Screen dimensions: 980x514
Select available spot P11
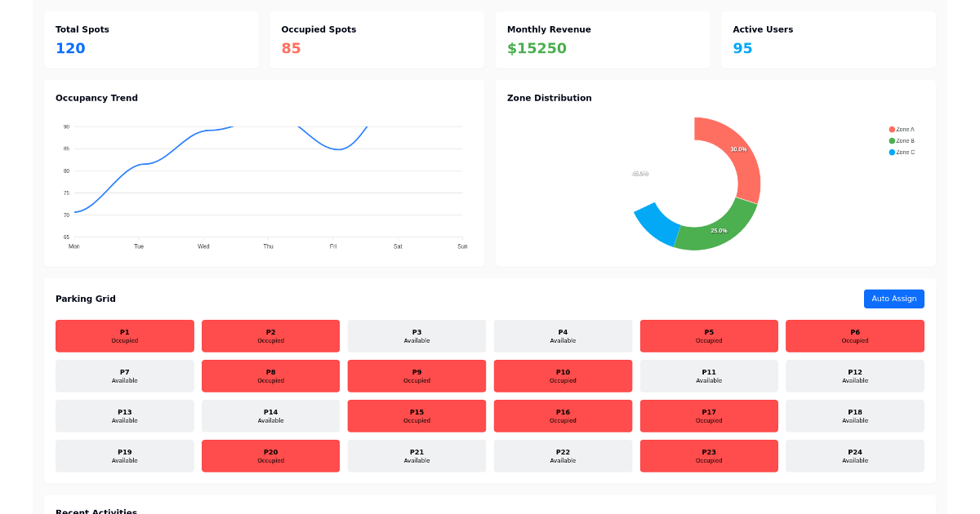(x=709, y=375)
